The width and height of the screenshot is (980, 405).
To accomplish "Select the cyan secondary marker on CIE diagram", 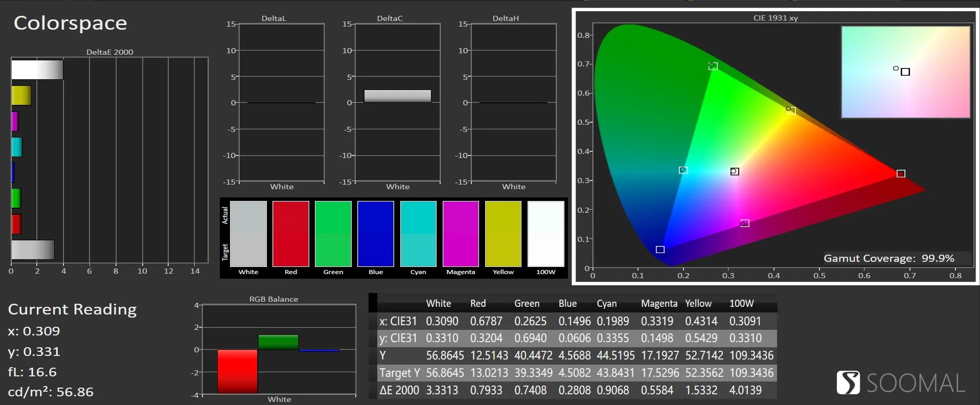I will tap(683, 170).
